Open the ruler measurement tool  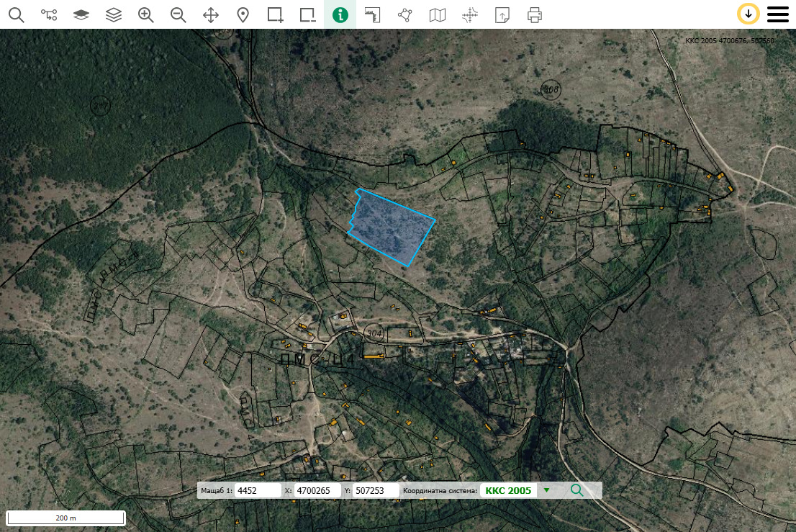point(373,14)
